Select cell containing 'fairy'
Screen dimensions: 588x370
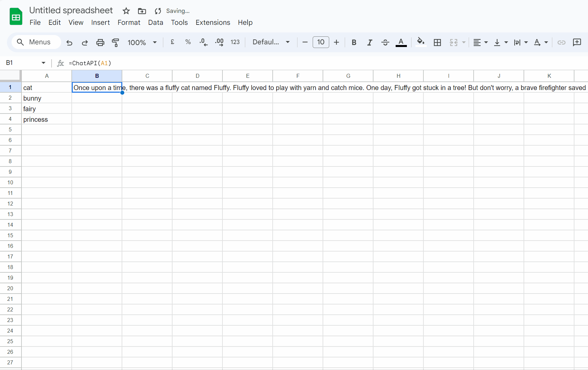[x=47, y=109]
